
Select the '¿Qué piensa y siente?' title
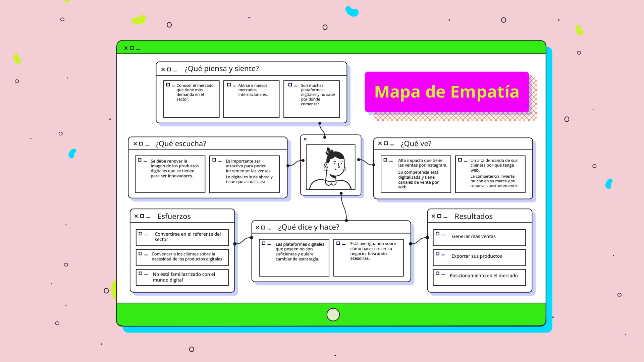coord(221,69)
